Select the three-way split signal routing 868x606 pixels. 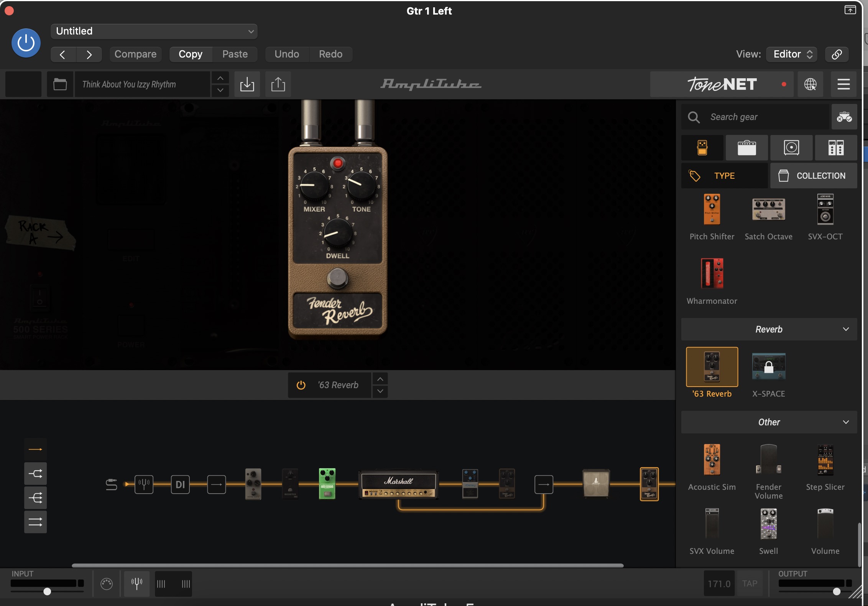point(36,498)
